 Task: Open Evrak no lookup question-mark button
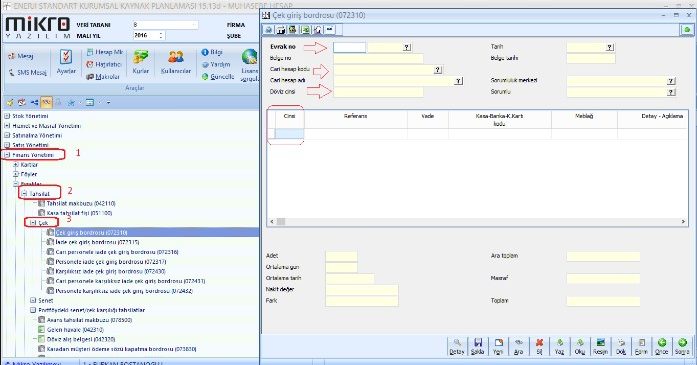407,47
